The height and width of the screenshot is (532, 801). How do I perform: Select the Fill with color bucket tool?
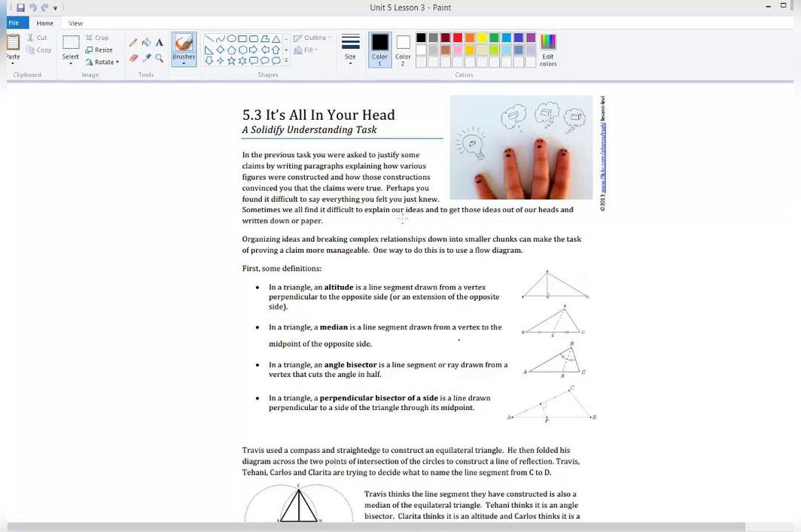[x=147, y=42]
